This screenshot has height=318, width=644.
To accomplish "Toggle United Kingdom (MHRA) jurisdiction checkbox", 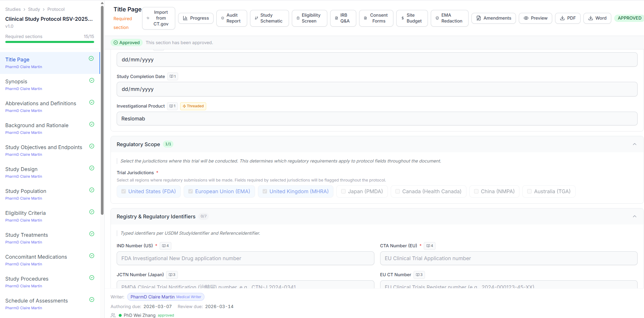I will (265, 191).
